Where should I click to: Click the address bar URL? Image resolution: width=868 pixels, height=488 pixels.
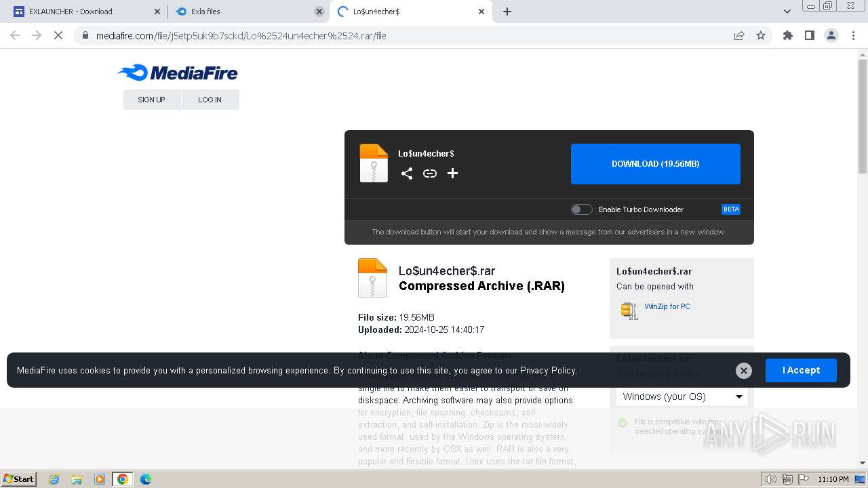click(241, 35)
